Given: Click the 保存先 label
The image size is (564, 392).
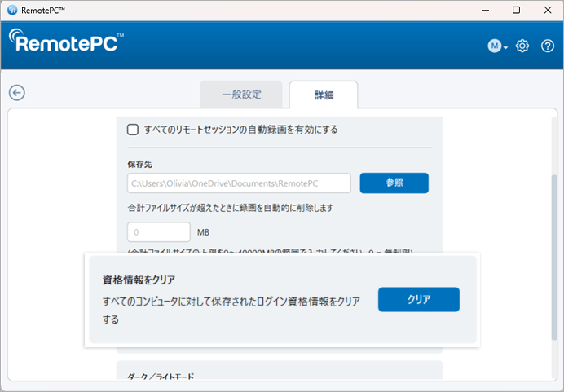Looking at the screenshot, I should click(139, 165).
